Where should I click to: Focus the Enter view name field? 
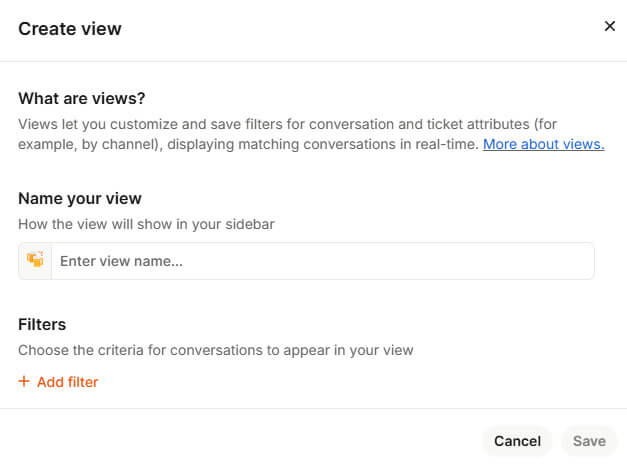click(320, 261)
